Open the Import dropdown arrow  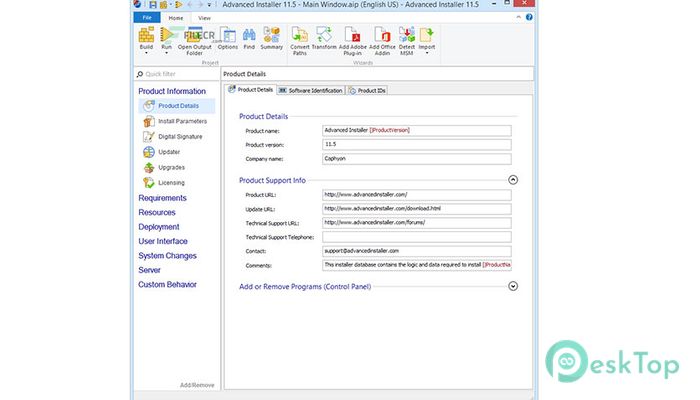[426, 53]
